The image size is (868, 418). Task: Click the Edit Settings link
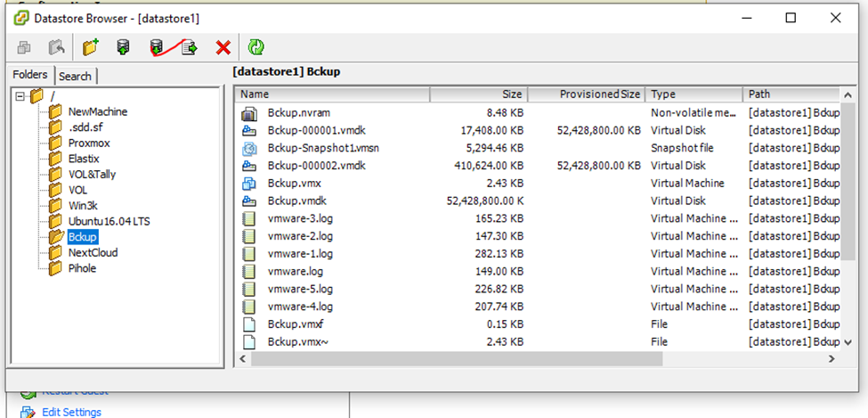click(x=71, y=412)
